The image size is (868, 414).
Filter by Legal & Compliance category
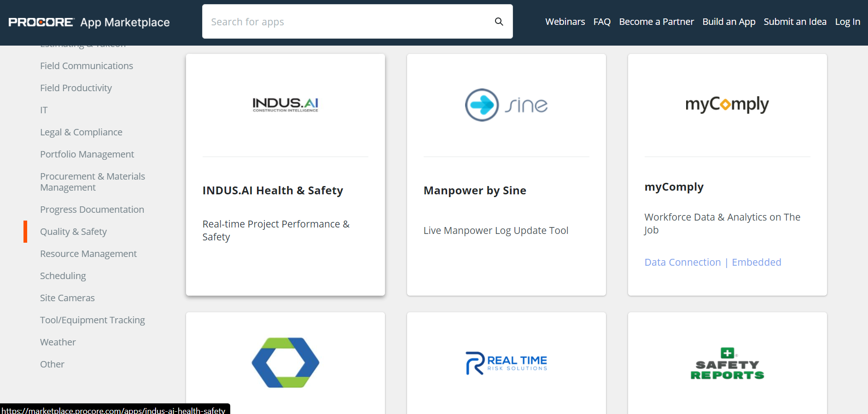81,132
